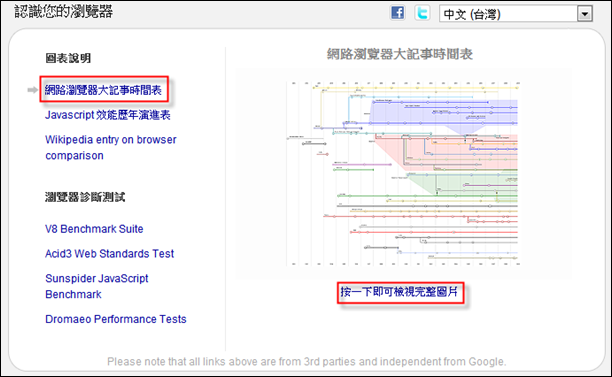Viewport: 612px width, 377px height.
Task: Open Dromaeo Performance Tests link
Action: tap(116, 319)
